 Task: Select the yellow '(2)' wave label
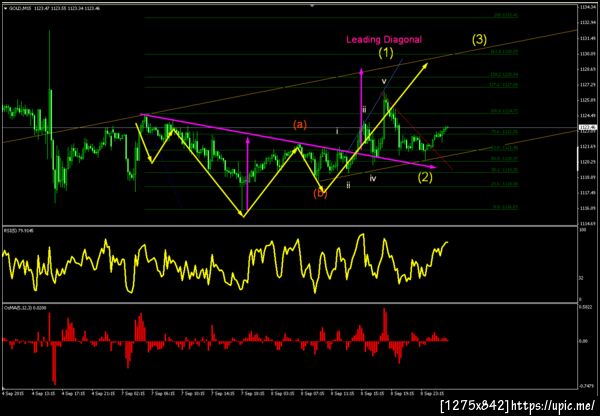(425, 177)
